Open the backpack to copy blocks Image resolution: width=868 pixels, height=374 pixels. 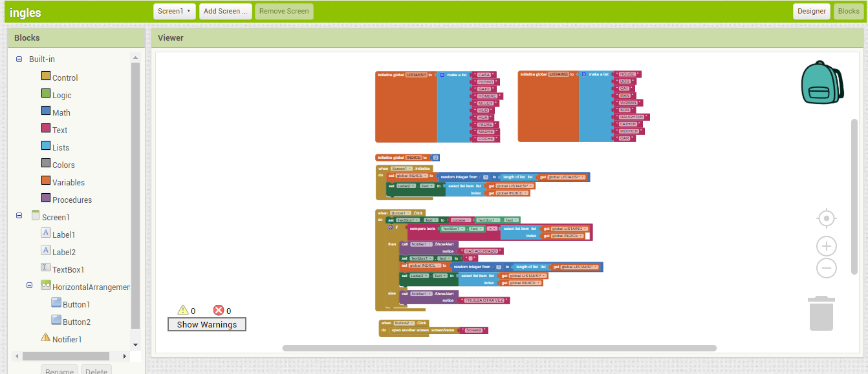click(x=820, y=81)
